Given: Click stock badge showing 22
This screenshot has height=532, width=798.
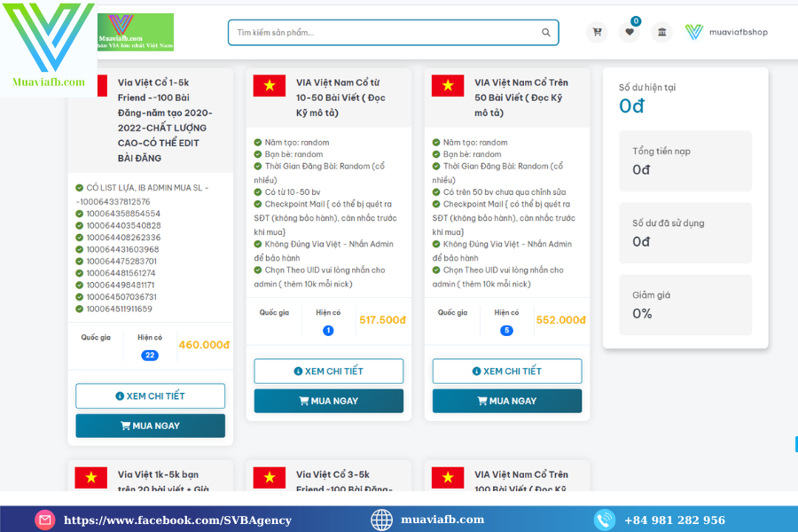Looking at the screenshot, I should coord(150,356).
